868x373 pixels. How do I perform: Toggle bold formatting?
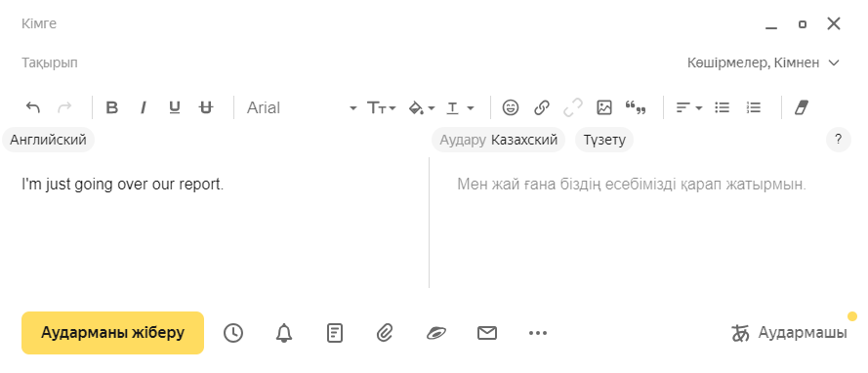tap(112, 107)
